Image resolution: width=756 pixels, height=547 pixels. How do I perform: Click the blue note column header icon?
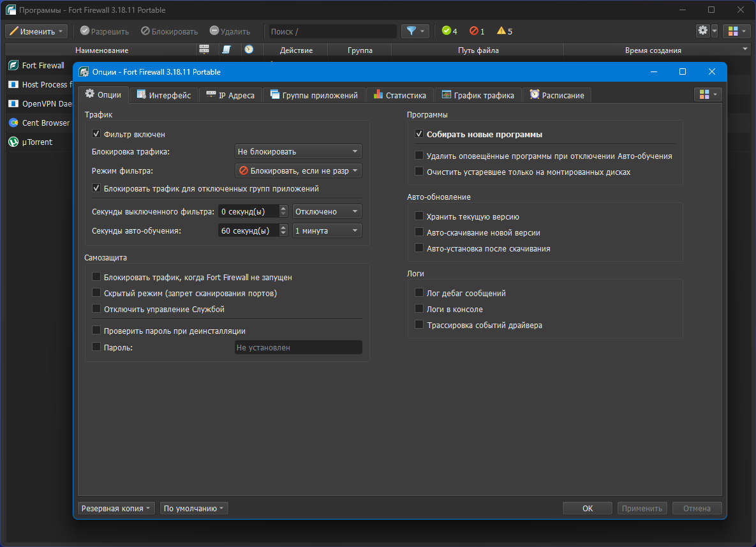click(226, 49)
